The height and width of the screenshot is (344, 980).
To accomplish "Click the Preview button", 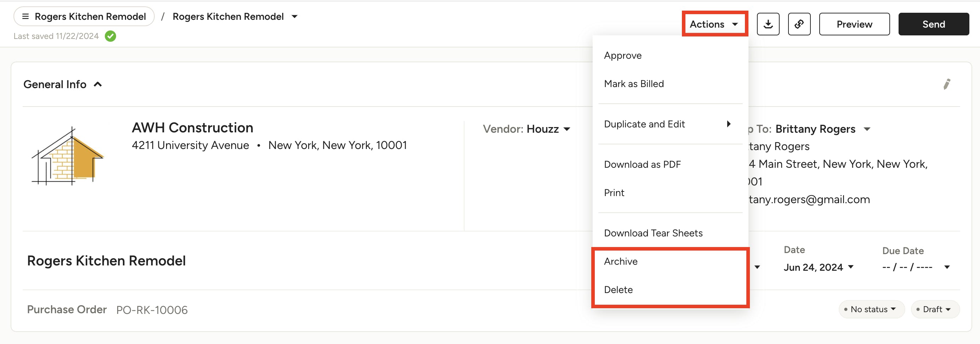I will [x=854, y=24].
